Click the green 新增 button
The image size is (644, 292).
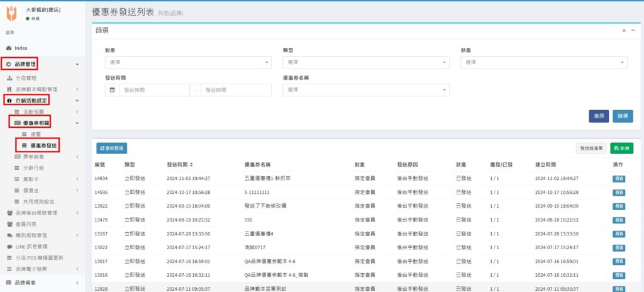coord(622,148)
